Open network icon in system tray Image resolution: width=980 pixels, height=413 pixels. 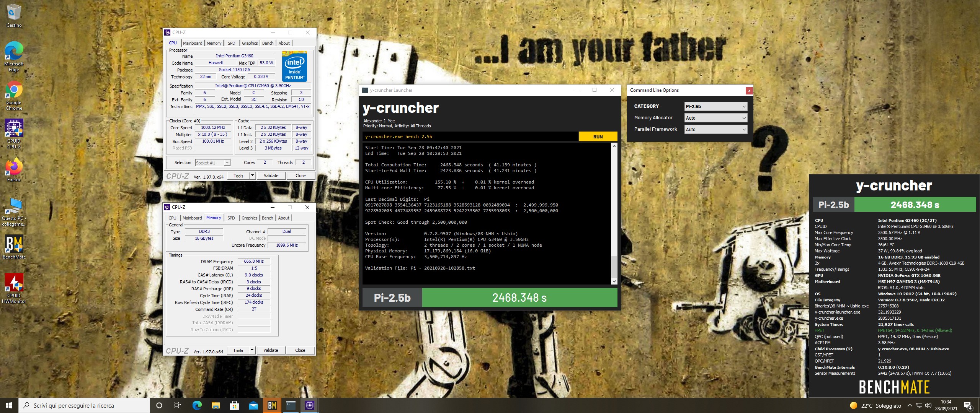[919, 405]
